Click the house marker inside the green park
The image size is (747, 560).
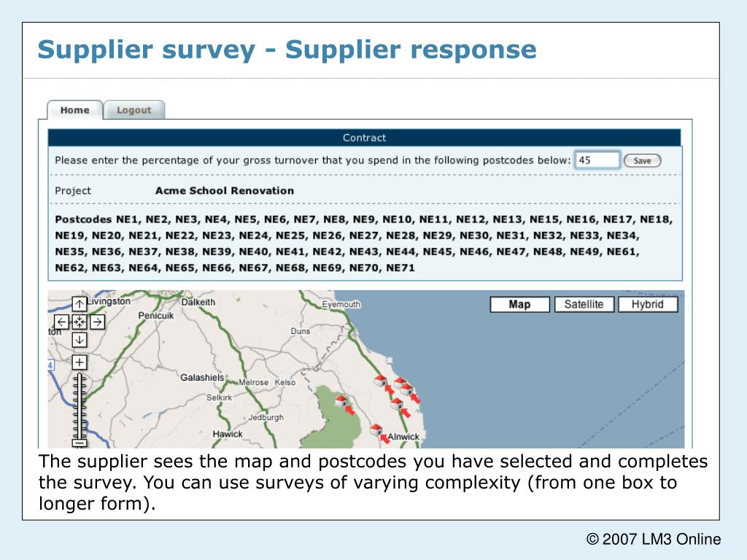pos(341,402)
